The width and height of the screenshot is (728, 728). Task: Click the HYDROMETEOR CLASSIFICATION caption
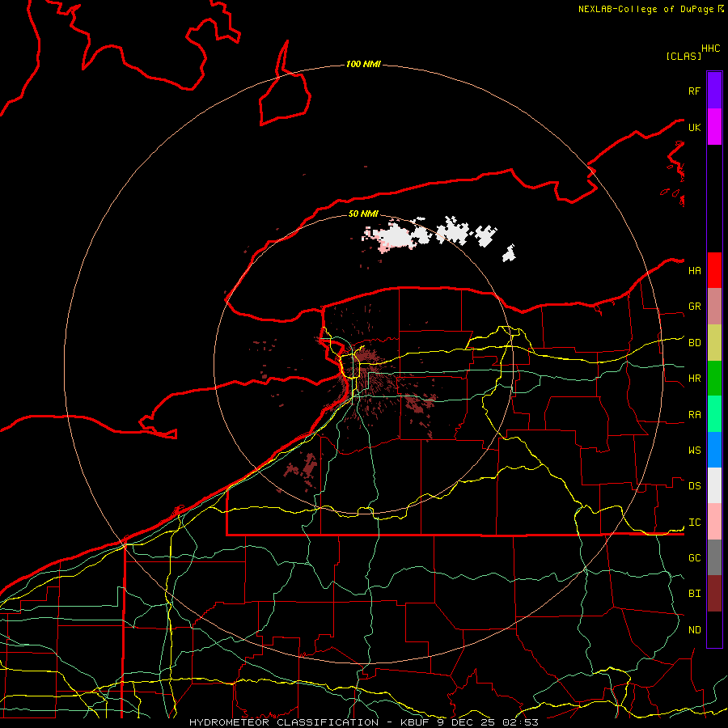coord(284,722)
